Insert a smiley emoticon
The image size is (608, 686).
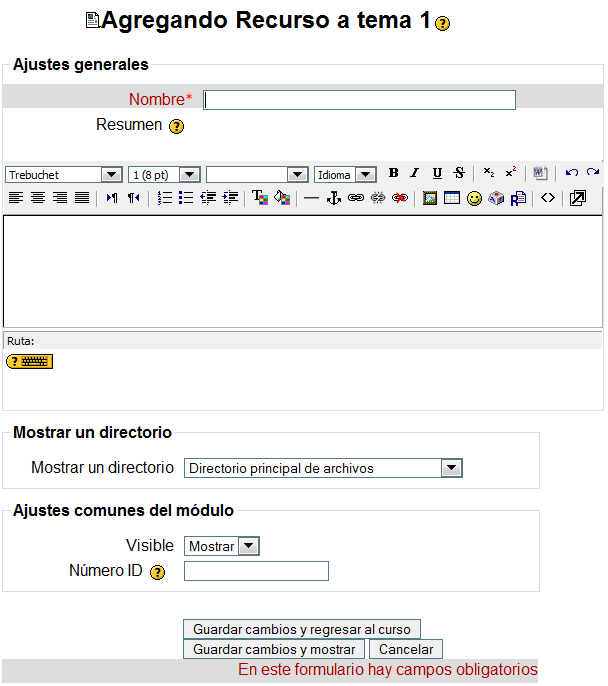click(x=474, y=198)
